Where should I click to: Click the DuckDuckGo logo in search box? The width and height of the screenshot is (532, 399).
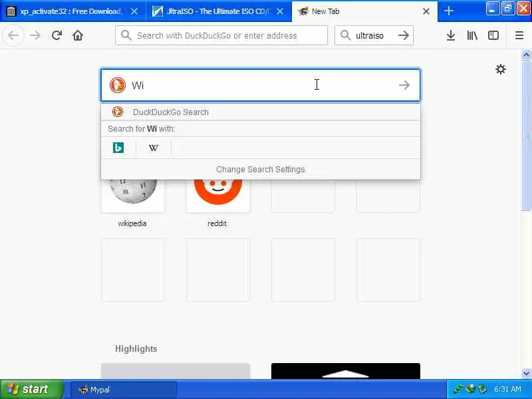tap(118, 85)
